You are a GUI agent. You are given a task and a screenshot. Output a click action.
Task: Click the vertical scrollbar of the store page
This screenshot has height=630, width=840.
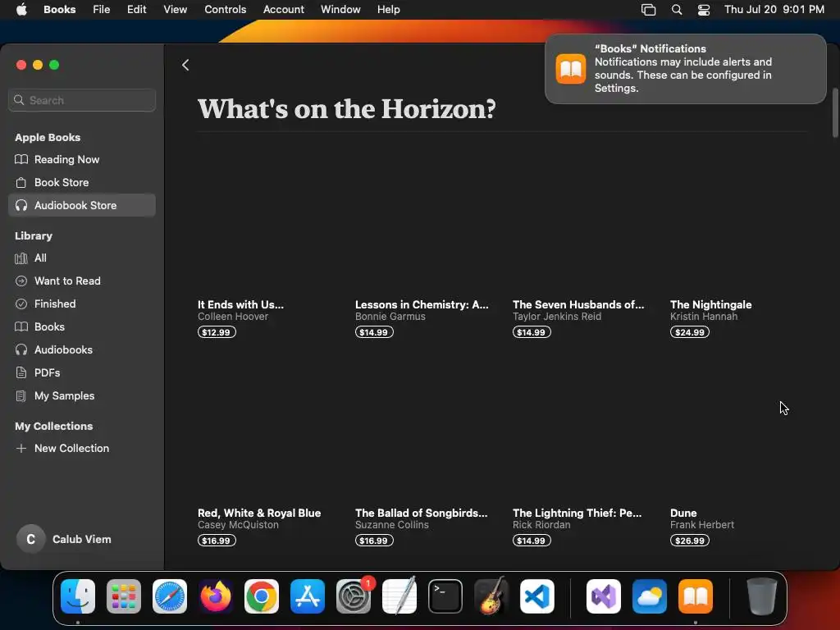[834, 112]
